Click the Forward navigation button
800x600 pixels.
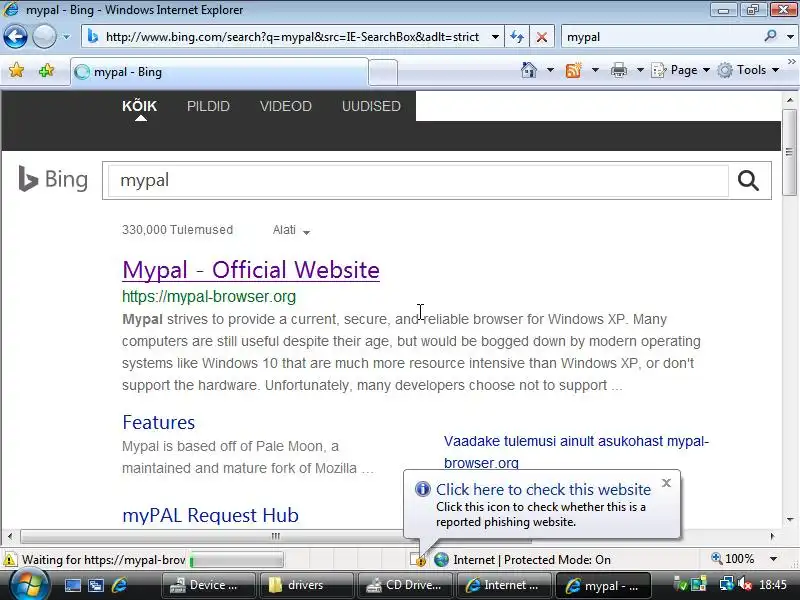44,37
